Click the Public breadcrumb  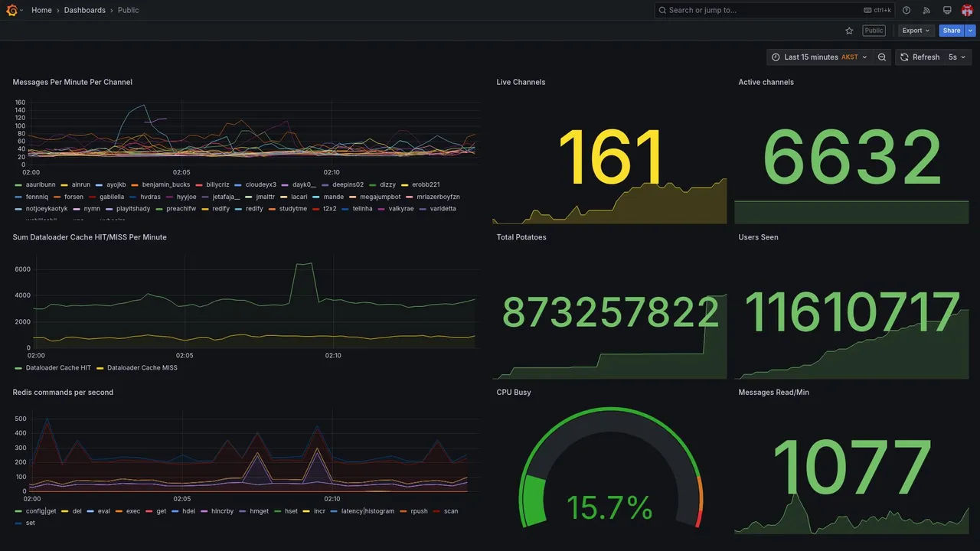tap(128, 10)
